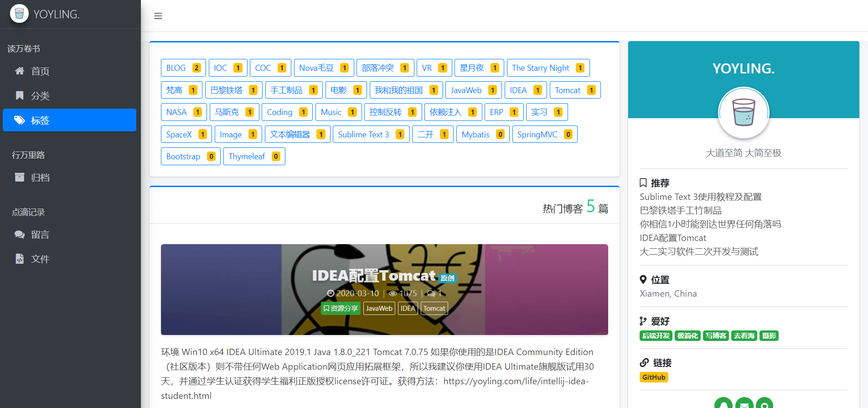868x408 pixels.
Task: Click the 资源分享 label on post banner
Action: click(341, 309)
